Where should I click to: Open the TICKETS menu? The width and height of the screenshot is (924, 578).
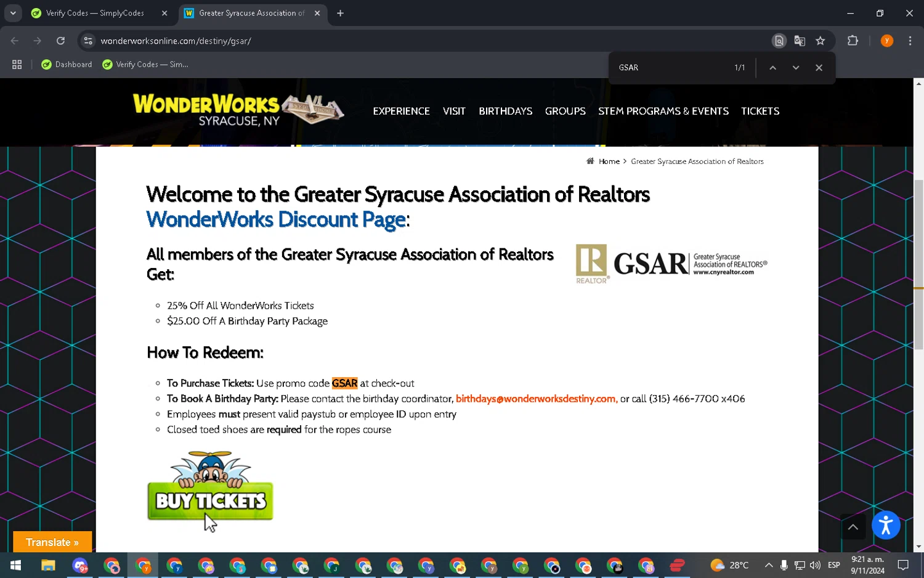[760, 111]
